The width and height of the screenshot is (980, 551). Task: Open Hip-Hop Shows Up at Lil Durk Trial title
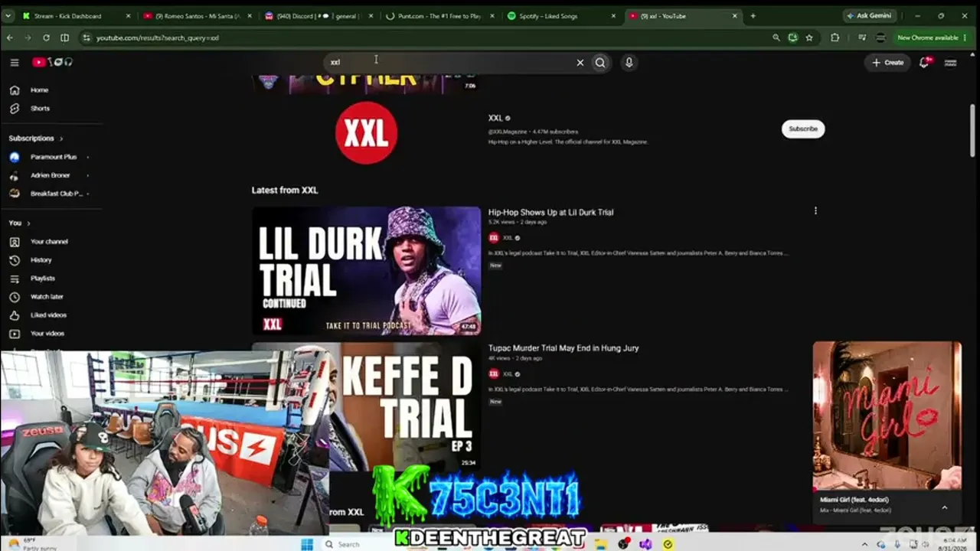[x=550, y=212]
